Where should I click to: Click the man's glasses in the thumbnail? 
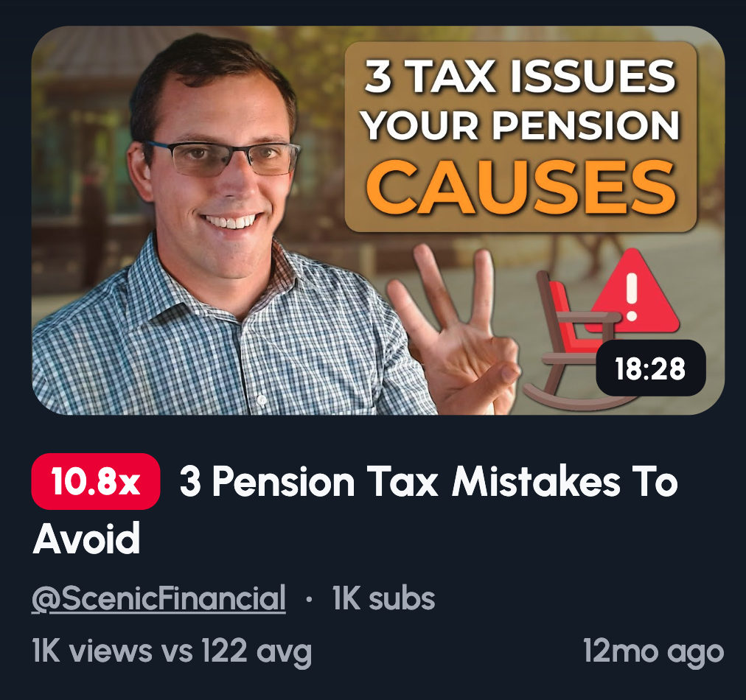[223, 158]
